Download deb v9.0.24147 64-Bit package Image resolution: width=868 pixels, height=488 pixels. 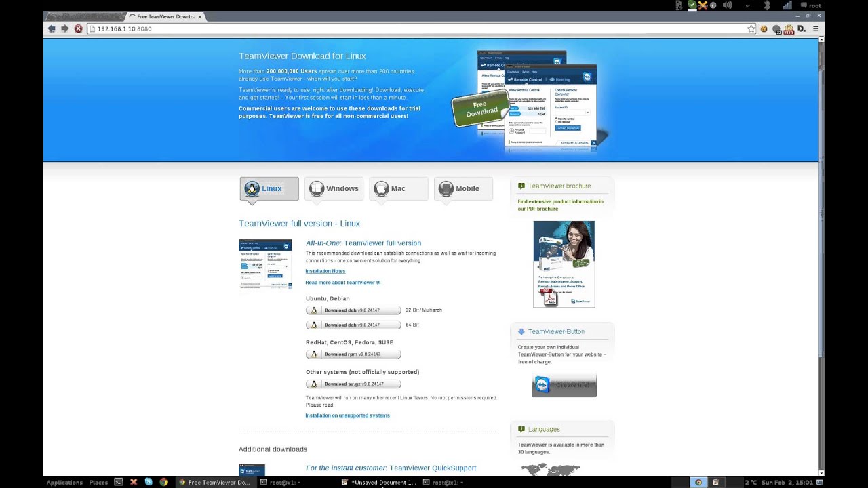click(x=353, y=325)
